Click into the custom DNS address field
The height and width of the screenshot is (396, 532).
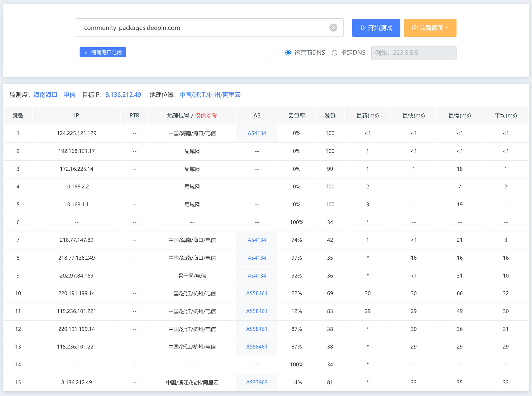point(414,53)
